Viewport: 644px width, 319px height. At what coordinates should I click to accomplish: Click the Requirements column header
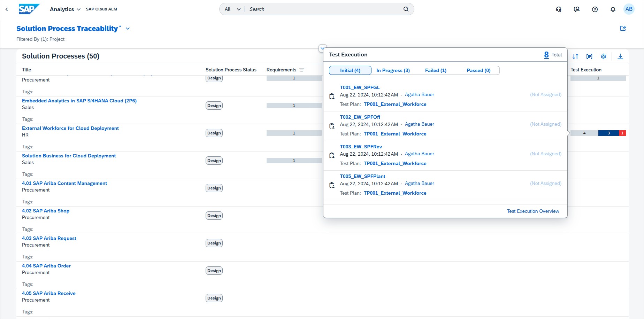(x=281, y=70)
